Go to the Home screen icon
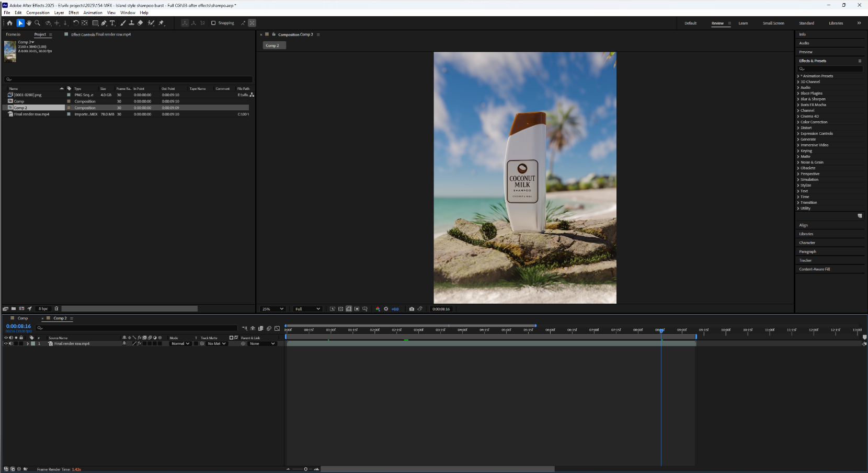Image resolution: width=868 pixels, height=473 pixels. (9, 23)
